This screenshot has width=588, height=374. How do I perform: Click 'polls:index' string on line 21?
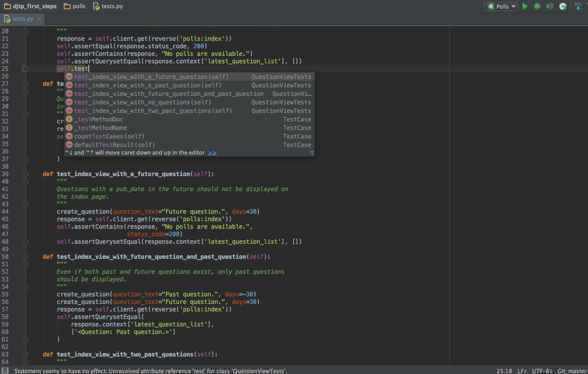point(202,39)
